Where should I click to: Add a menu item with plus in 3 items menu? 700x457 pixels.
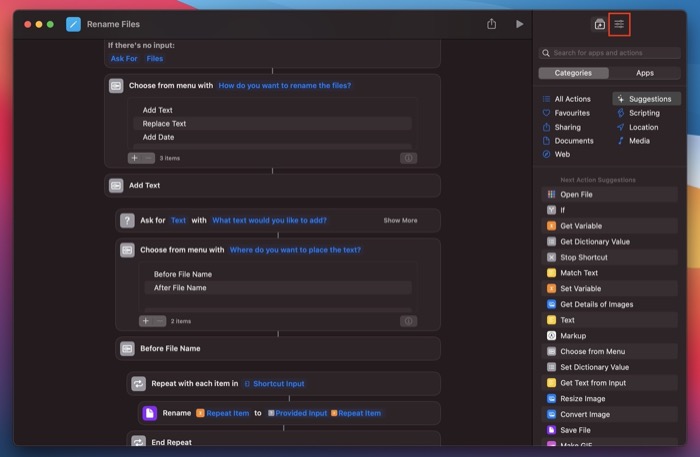(x=134, y=158)
